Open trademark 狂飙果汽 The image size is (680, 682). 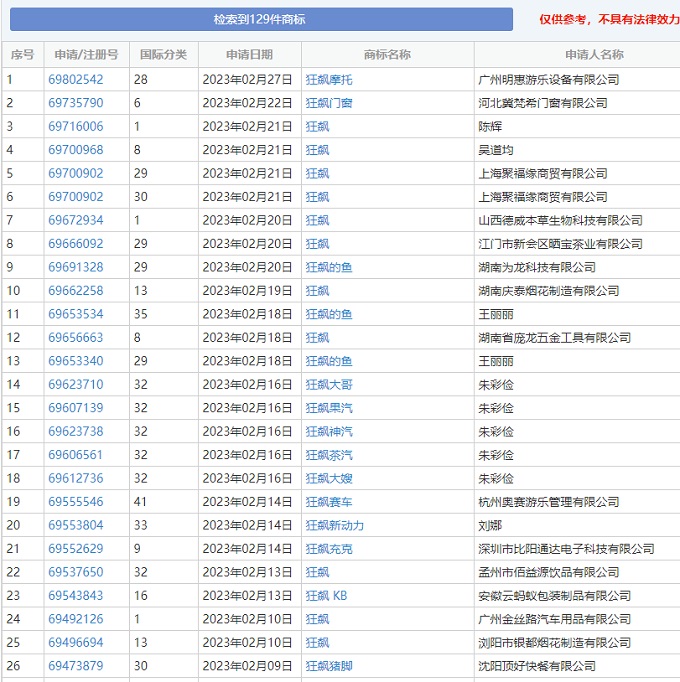coord(329,409)
